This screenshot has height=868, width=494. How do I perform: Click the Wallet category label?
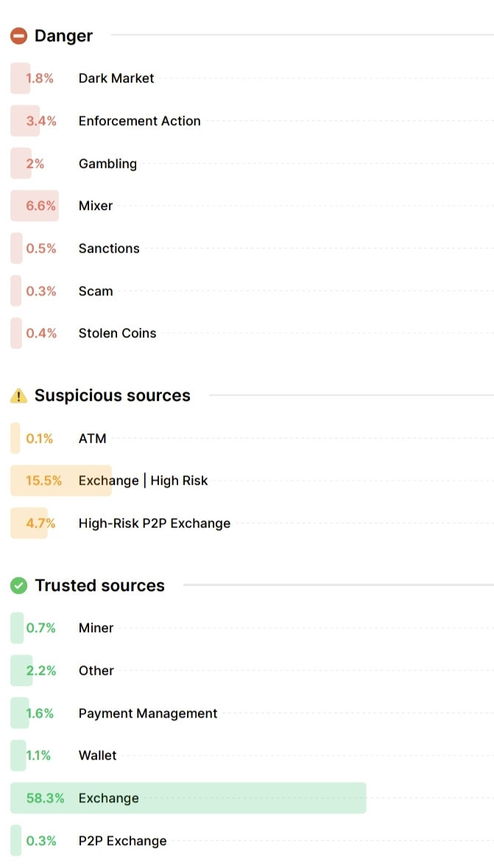point(97,755)
